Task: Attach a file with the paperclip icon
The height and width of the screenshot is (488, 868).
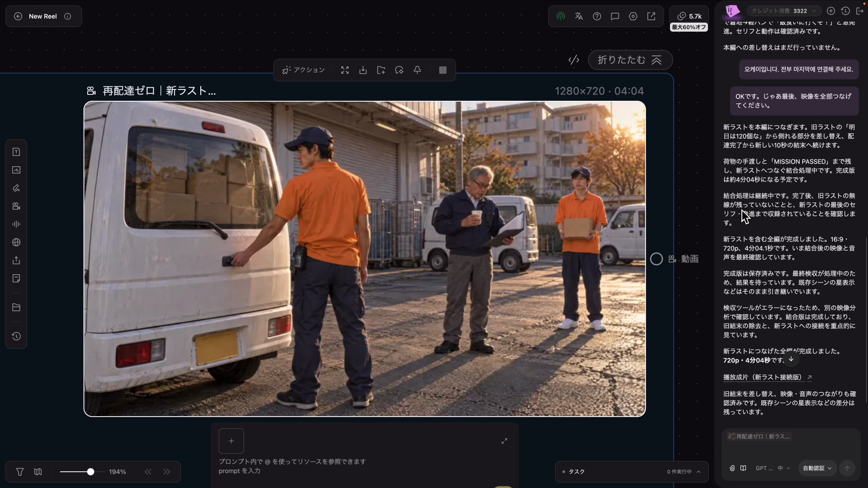Action: (732, 468)
